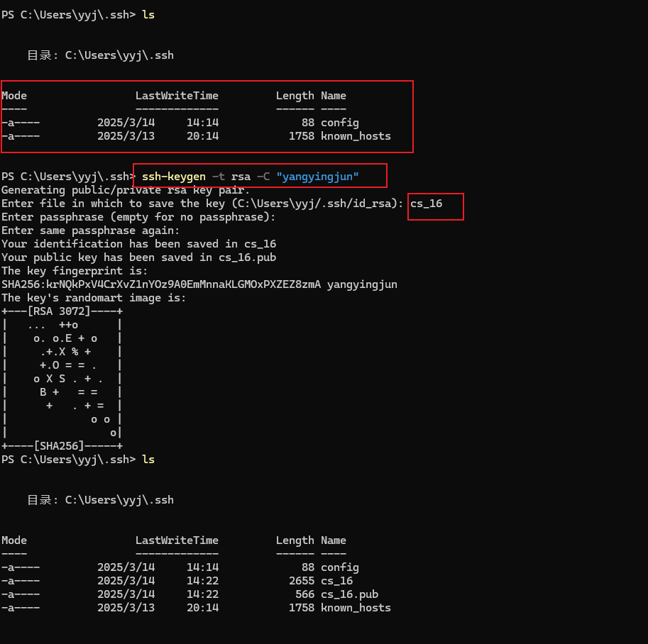Click the second '目录: C:\Users\yyj\.ssh' line
648x644 pixels.
[x=100, y=500]
